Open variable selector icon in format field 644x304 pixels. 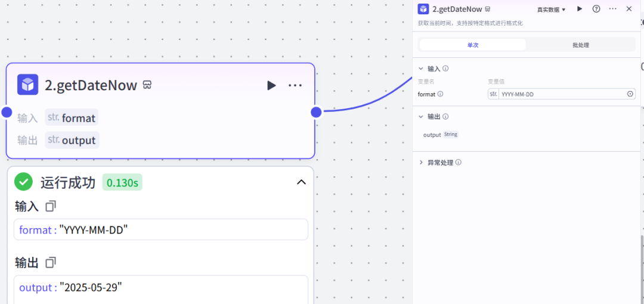pyautogui.click(x=630, y=94)
